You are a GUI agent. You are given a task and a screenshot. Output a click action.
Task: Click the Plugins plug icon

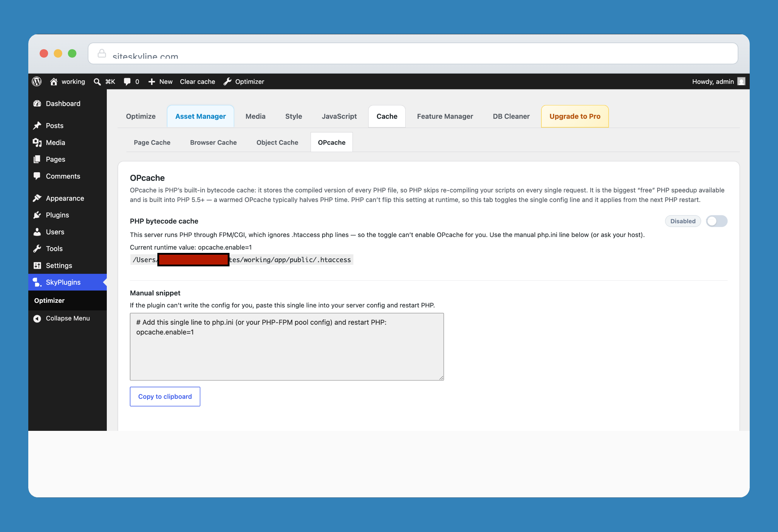click(37, 215)
